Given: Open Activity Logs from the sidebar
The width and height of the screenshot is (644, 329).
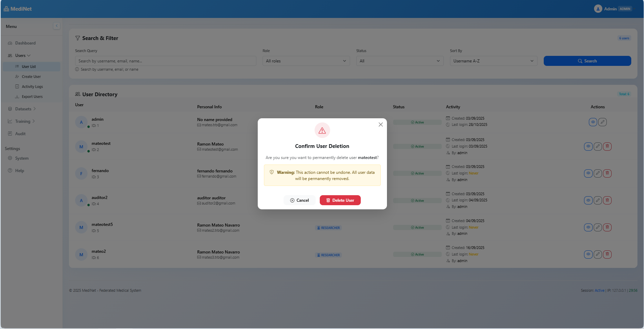Looking at the screenshot, I should 32,86.
